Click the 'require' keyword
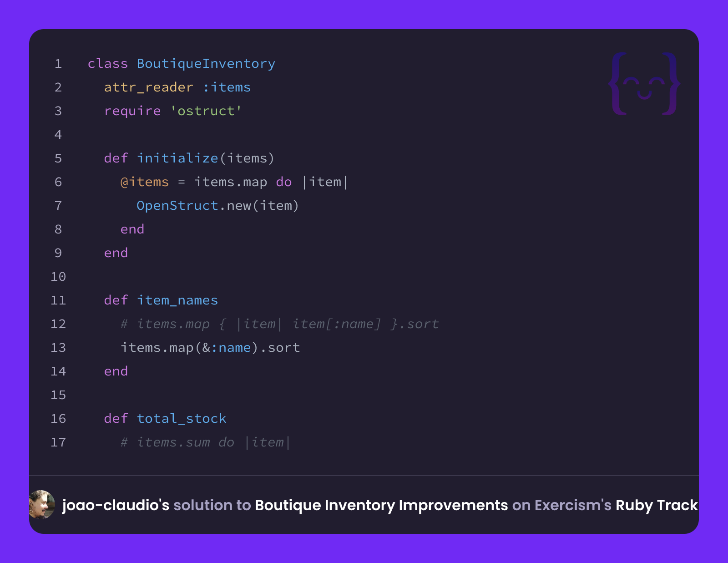The height and width of the screenshot is (563, 728). coord(132,111)
